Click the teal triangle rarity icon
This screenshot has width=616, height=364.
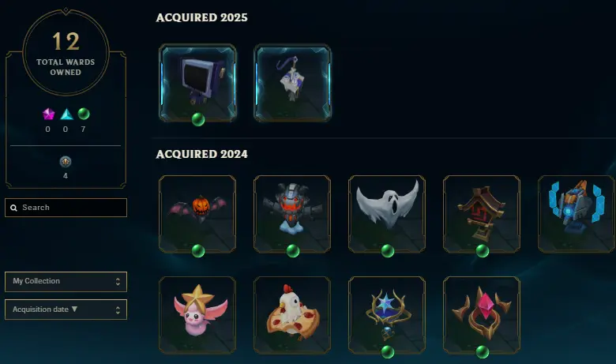coord(66,114)
